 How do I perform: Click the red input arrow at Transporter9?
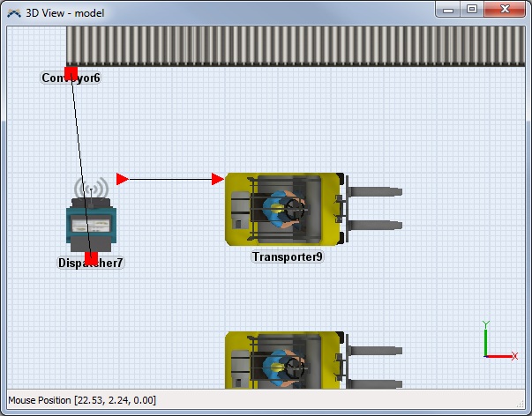click(218, 180)
